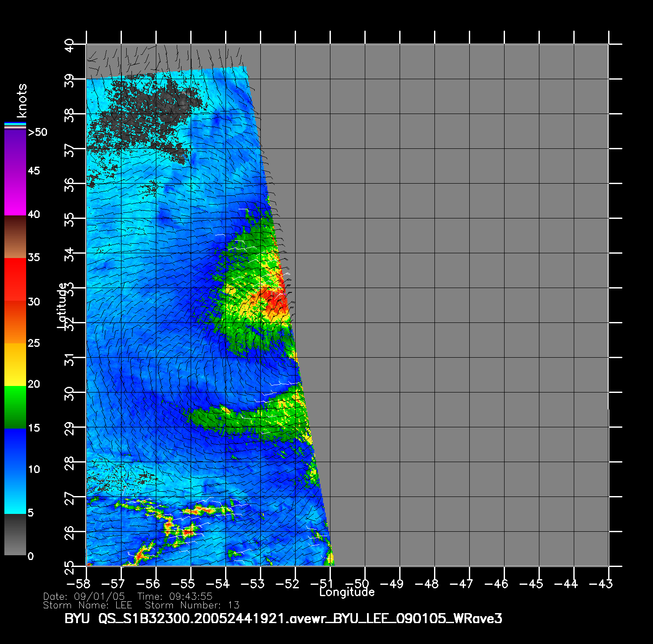Click the '40' knots legend label

34,214
